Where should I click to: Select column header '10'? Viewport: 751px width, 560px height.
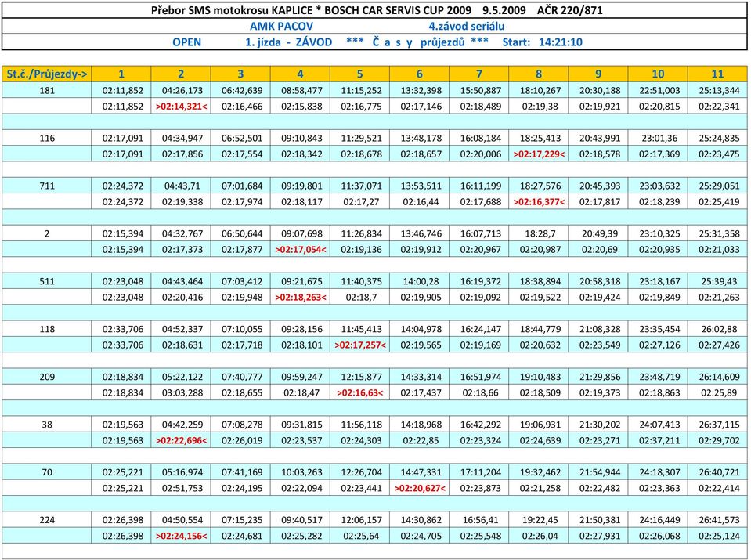coord(658,74)
